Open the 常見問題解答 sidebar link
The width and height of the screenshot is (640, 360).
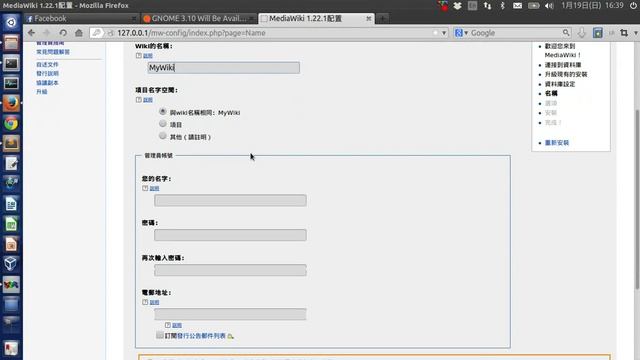pos(53,52)
